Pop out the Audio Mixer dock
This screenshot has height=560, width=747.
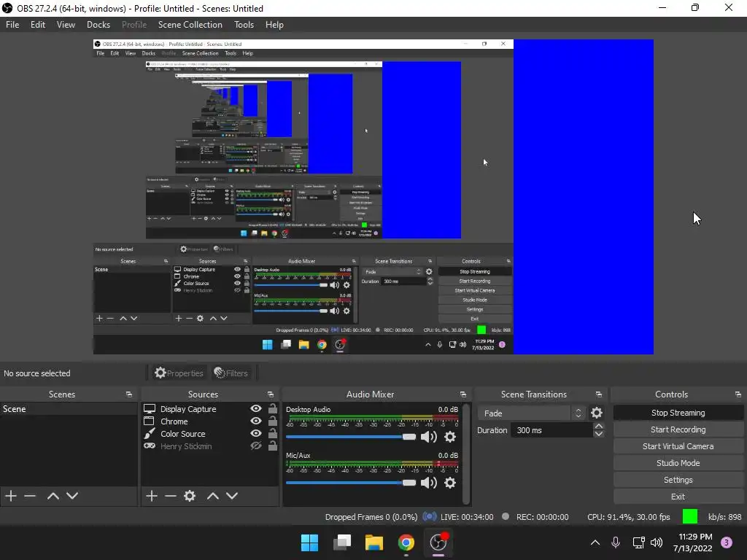[462, 394]
